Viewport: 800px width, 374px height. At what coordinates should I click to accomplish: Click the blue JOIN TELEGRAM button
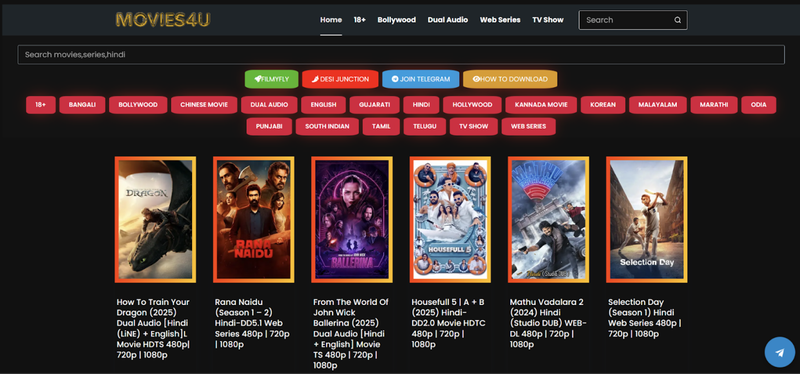click(x=420, y=79)
